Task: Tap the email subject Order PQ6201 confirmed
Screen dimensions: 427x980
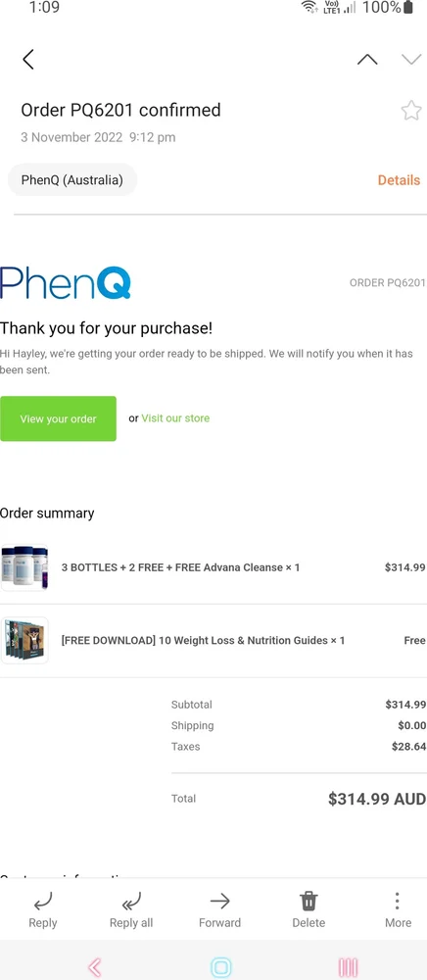Action: 120,110
